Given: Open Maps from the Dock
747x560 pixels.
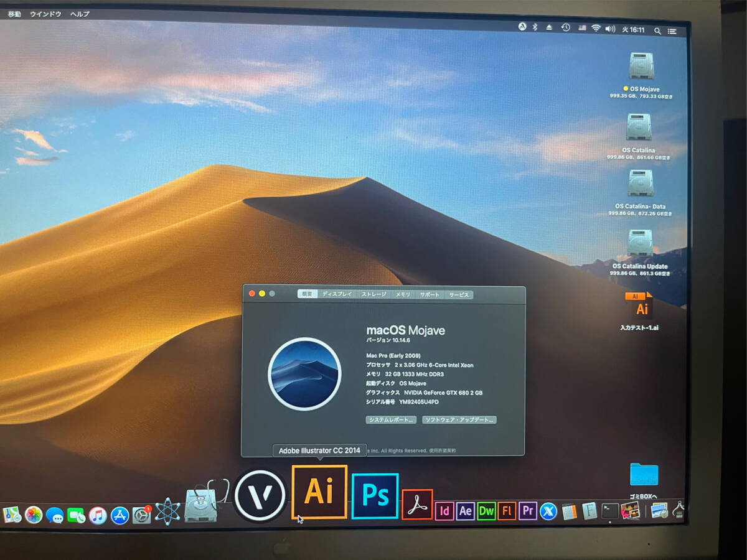Looking at the screenshot, I should 12,515.
